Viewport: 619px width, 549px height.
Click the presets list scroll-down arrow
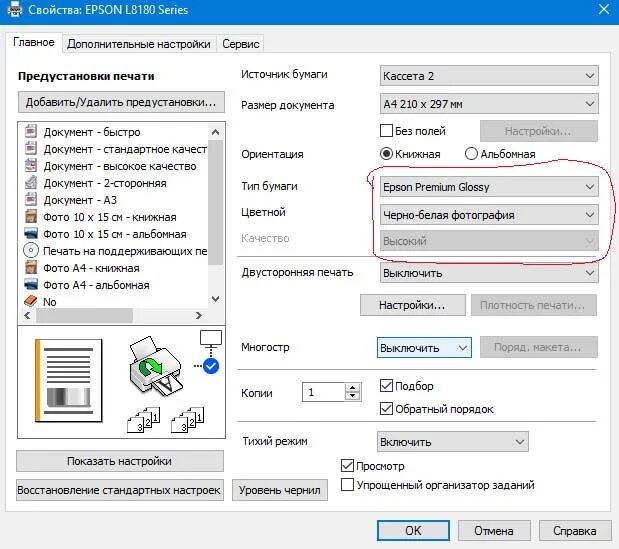[216, 299]
